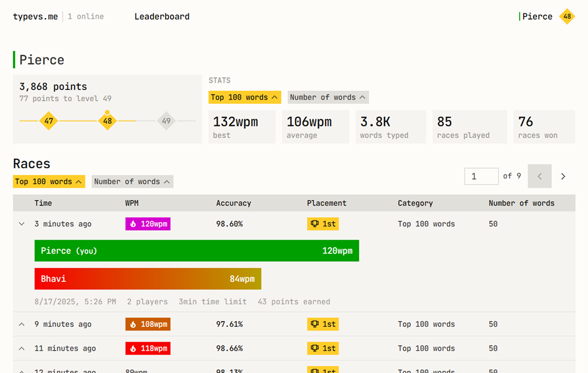Click the 118wpm flame badge
The width and height of the screenshot is (588, 373).
[x=148, y=348]
